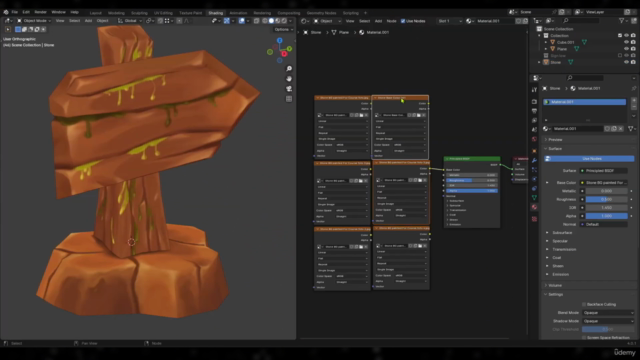This screenshot has height=360, width=640.
Task: Open the Texture properties tab icon
Action: [x=534, y=219]
